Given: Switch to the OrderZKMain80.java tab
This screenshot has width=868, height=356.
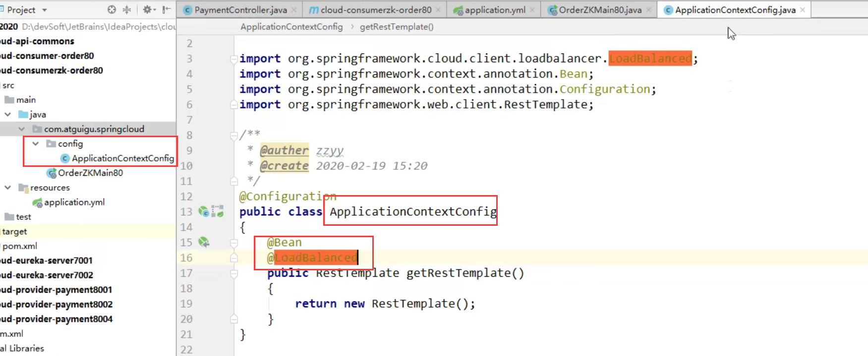Looking at the screenshot, I should [600, 10].
